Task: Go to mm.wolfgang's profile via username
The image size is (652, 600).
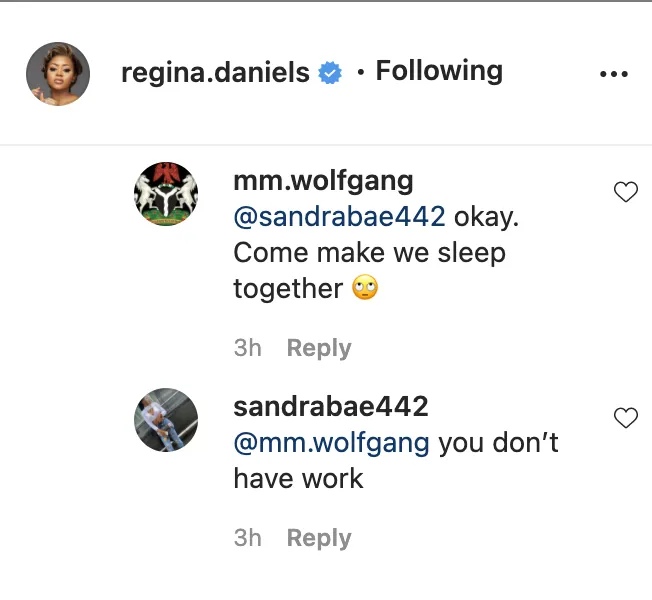Action: point(308,180)
